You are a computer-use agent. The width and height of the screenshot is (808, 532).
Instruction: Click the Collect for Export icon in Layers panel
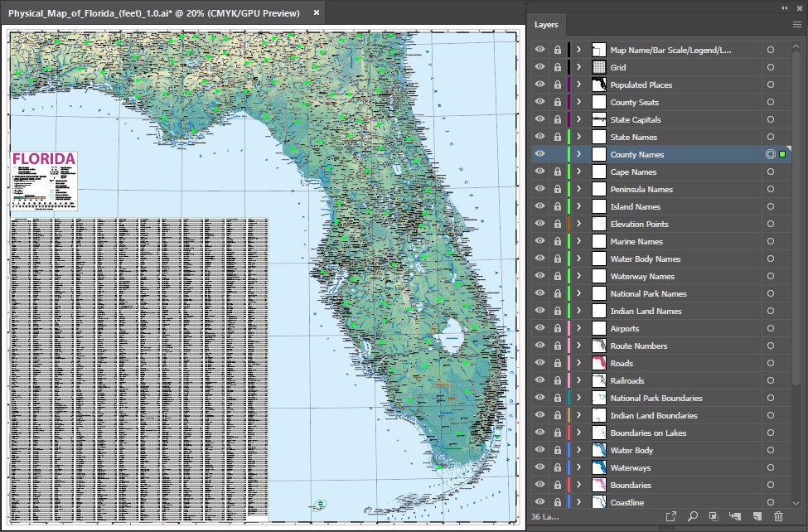pos(671,515)
